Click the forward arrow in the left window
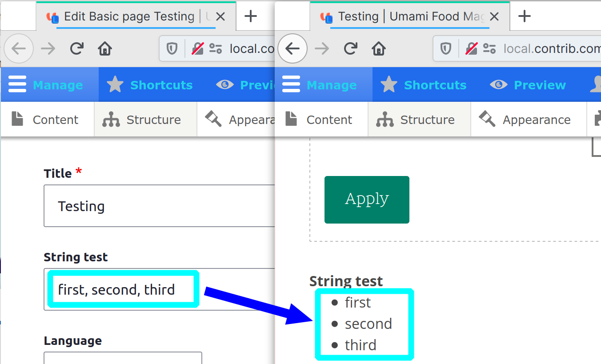Screen dimensions: 601x364 pos(48,48)
